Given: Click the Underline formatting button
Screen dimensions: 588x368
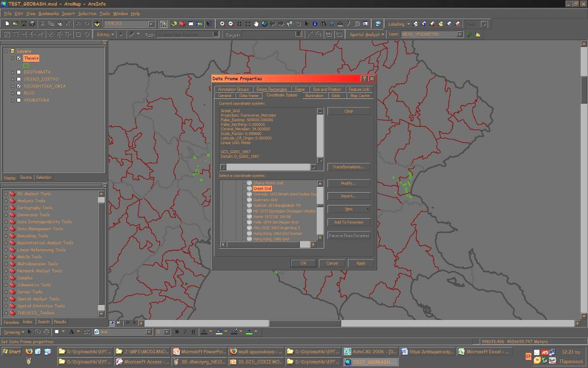Looking at the screenshot, I should tap(193, 331).
